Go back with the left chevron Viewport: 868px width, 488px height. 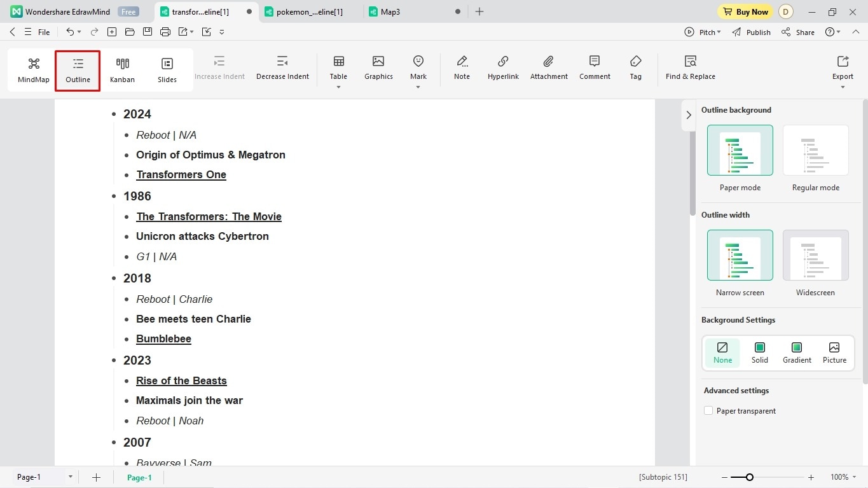coord(13,32)
